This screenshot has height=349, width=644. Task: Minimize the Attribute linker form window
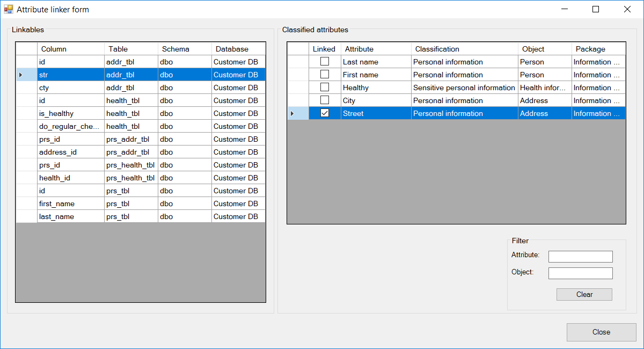point(564,9)
